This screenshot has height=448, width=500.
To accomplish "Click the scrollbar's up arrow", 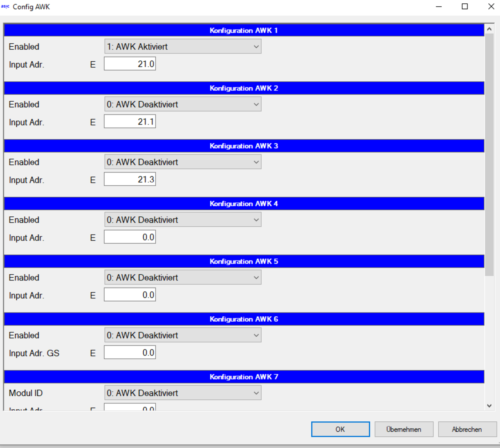I will click(x=489, y=29).
